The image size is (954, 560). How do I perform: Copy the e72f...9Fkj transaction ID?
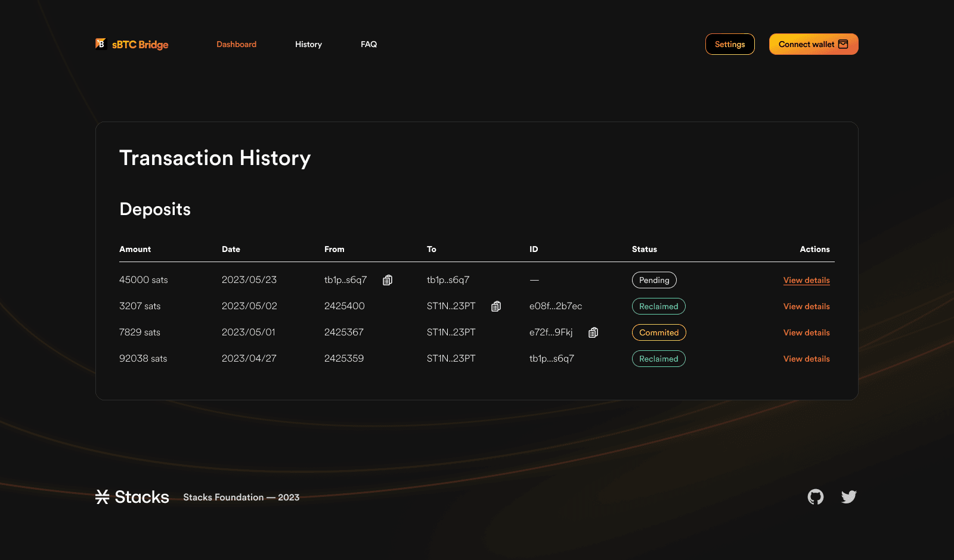tap(593, 332)
